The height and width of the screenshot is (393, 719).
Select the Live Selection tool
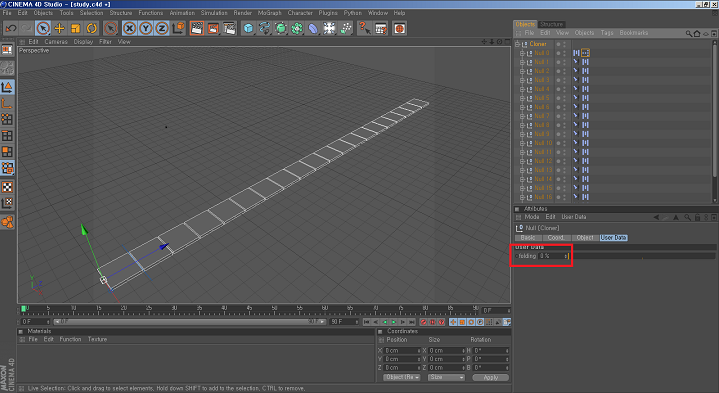coord(43,28)
